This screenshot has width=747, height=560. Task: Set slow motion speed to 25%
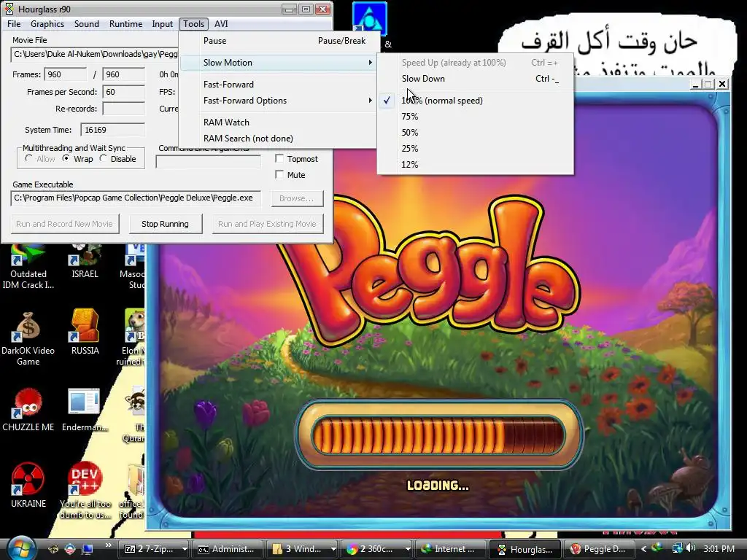476,149
